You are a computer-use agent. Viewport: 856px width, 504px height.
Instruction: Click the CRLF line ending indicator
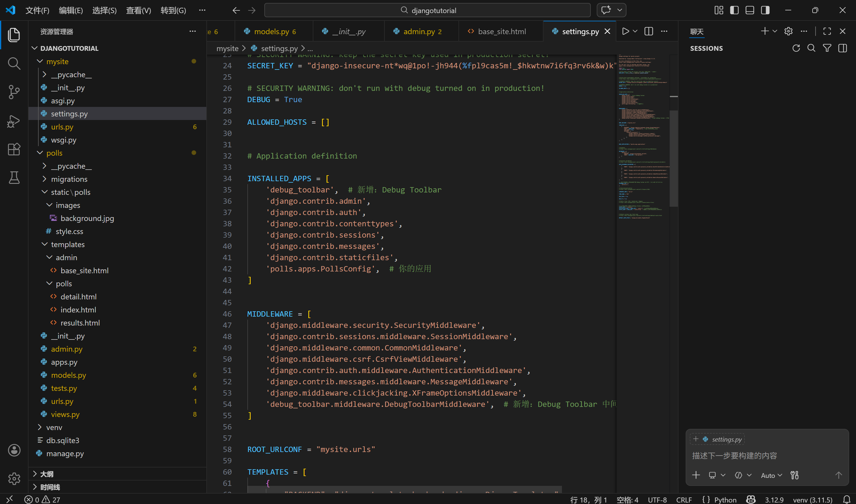(684, 500)
